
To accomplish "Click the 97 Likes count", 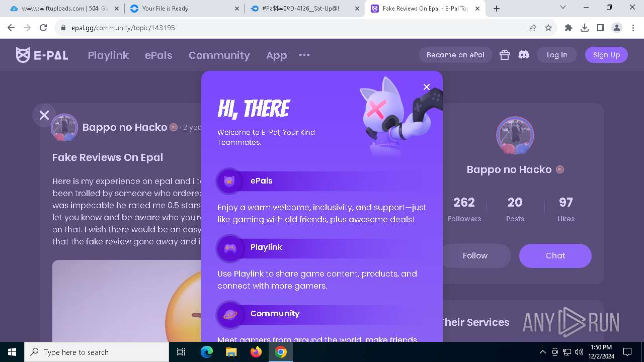I will point(566,209).
